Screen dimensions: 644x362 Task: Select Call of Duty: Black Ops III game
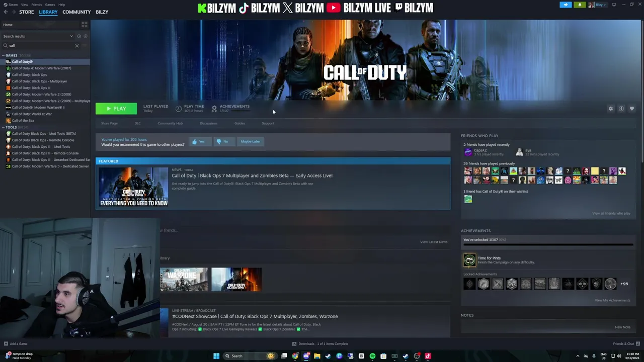[31, 88]
